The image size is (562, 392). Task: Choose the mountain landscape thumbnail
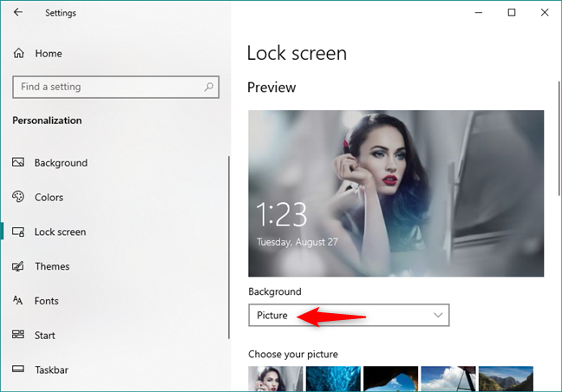click(x=505, y=379)
